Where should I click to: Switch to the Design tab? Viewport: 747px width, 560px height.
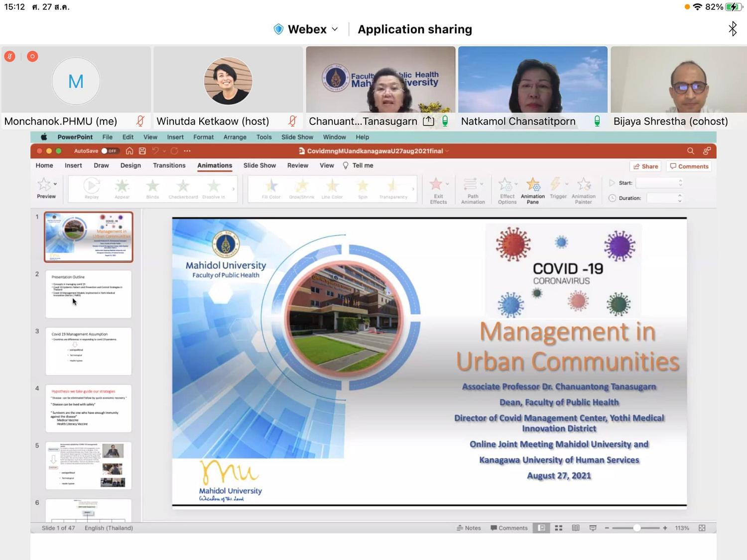(130, 165)
